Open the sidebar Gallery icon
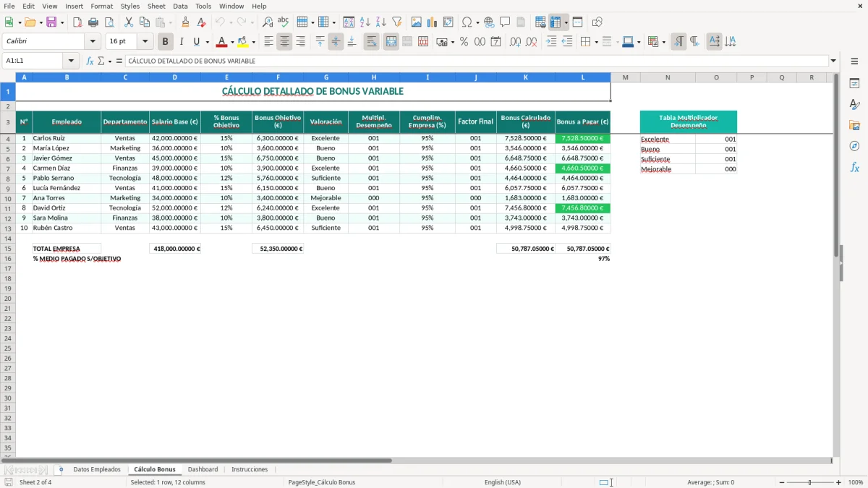The image size is (868, 488). tap(854, 125)
